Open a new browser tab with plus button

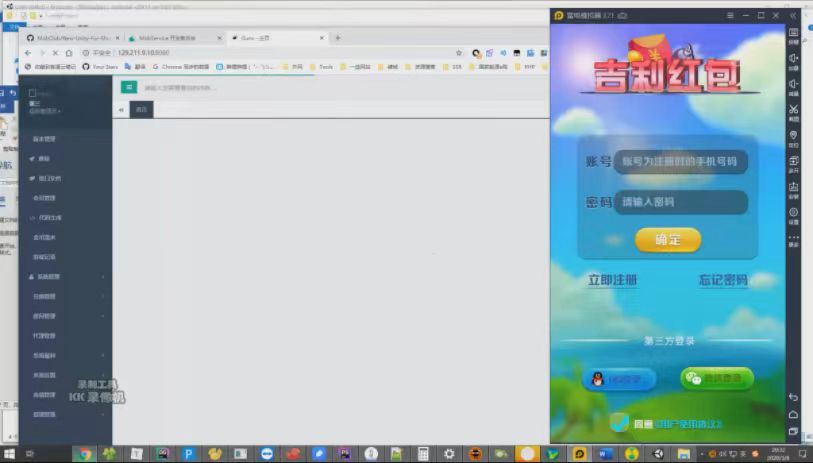tap(338, 38)
